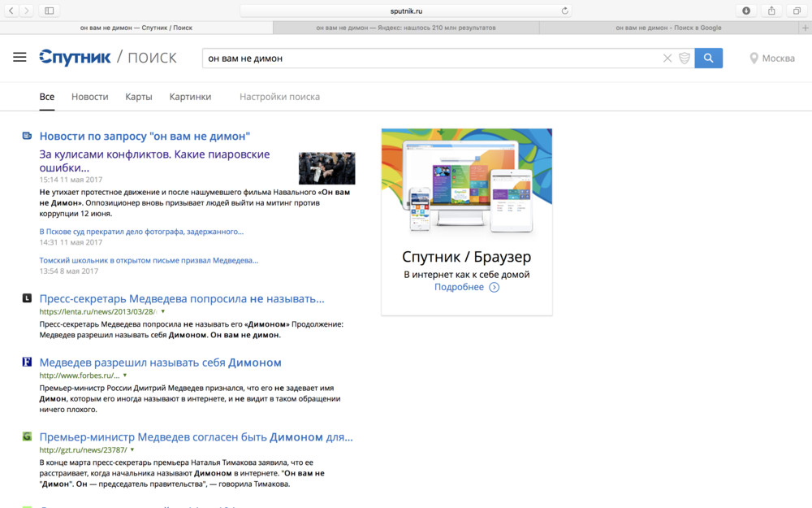The width and height of the screenshot is (812, 508).
Task: Select the Новости search category
Action: [x=90, y=97]
